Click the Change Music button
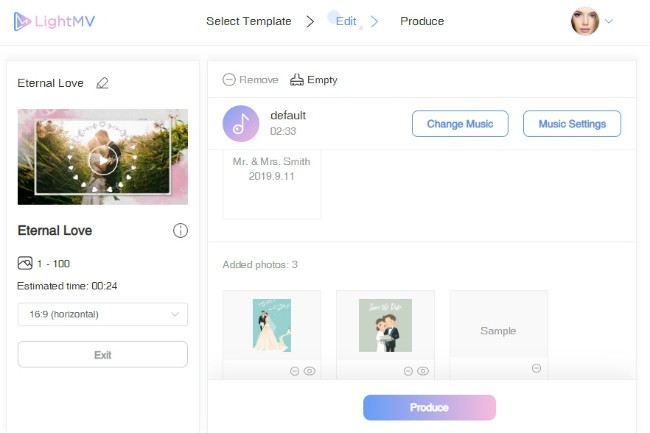650x433 pixels. coord(459,124)
